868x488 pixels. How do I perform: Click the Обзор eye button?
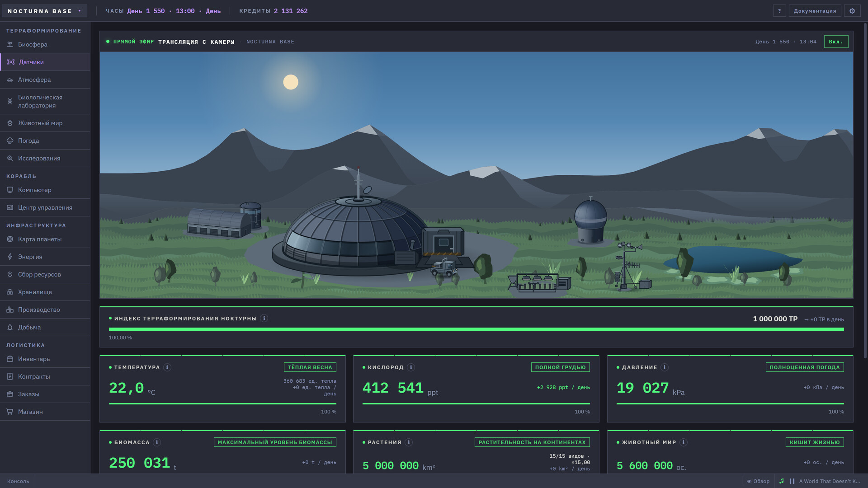[x=758, y=481]
